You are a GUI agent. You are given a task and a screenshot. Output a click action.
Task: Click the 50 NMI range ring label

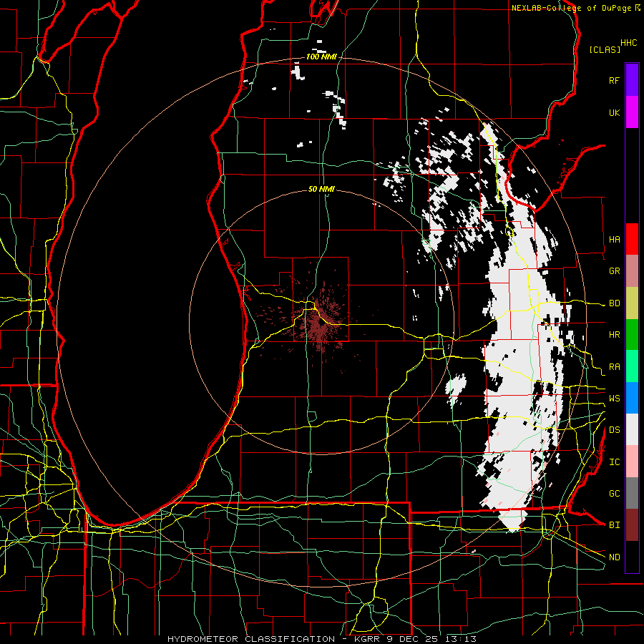(321, 189)
